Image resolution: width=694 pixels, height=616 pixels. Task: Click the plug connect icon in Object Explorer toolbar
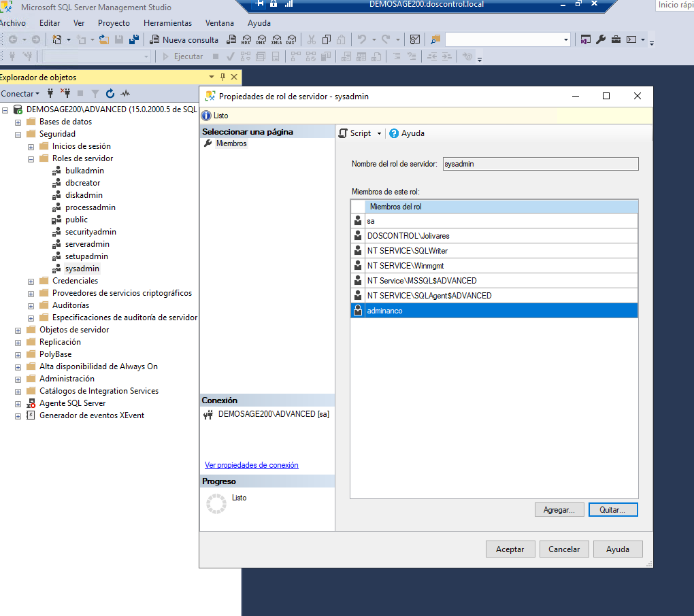(x=50, y=93)
